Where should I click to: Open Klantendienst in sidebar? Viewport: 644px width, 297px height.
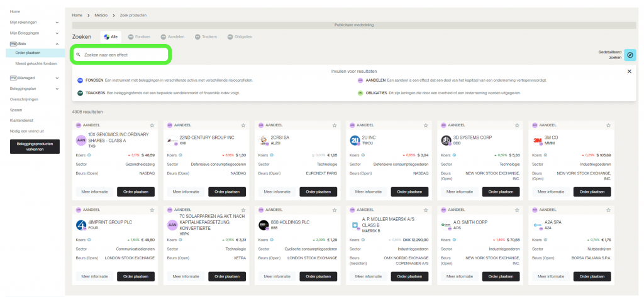21,121
